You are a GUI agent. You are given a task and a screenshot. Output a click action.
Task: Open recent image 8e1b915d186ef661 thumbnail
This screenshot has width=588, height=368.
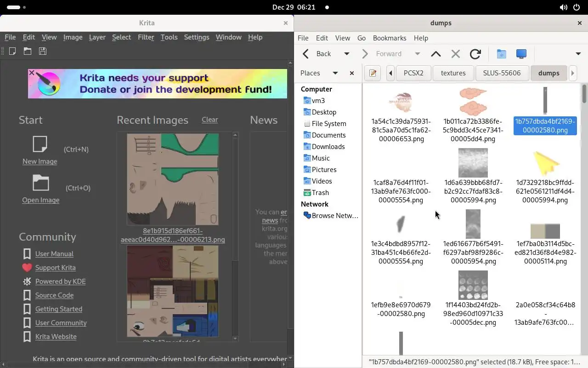(173, 179)
